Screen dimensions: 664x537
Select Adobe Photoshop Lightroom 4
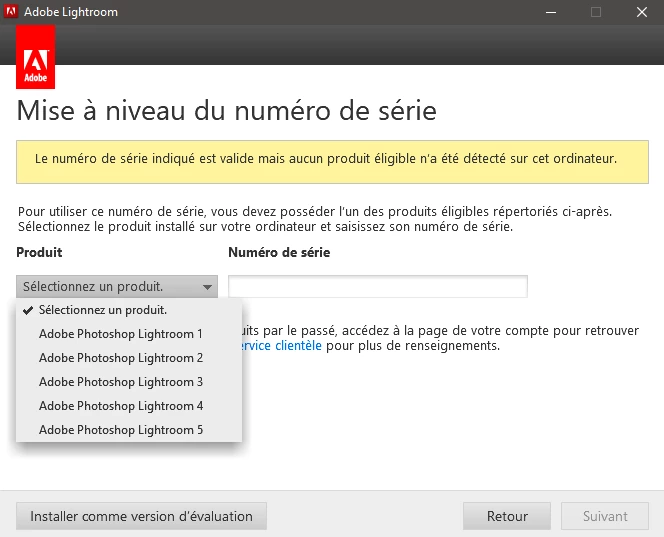pos(129,406)
